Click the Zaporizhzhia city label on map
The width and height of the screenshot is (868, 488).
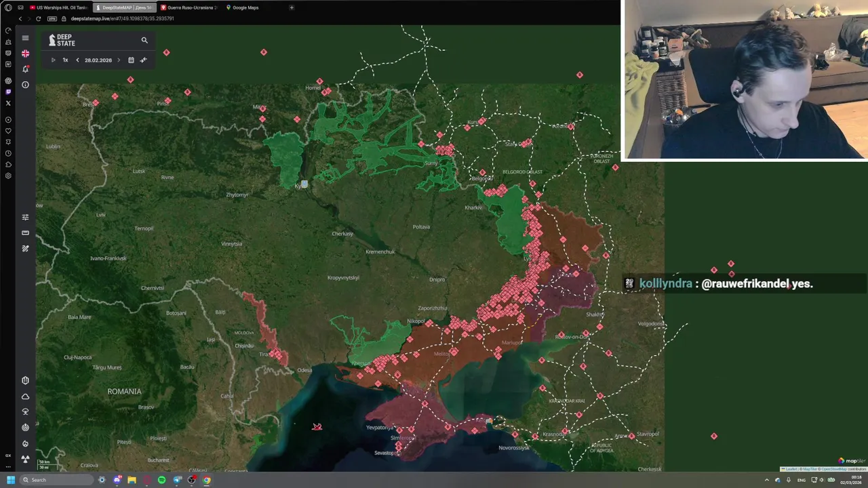coord(432,308)
